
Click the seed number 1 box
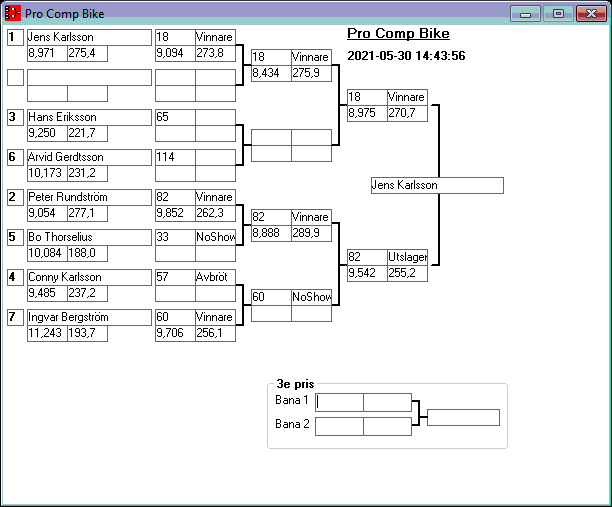[x=15, y=37]
